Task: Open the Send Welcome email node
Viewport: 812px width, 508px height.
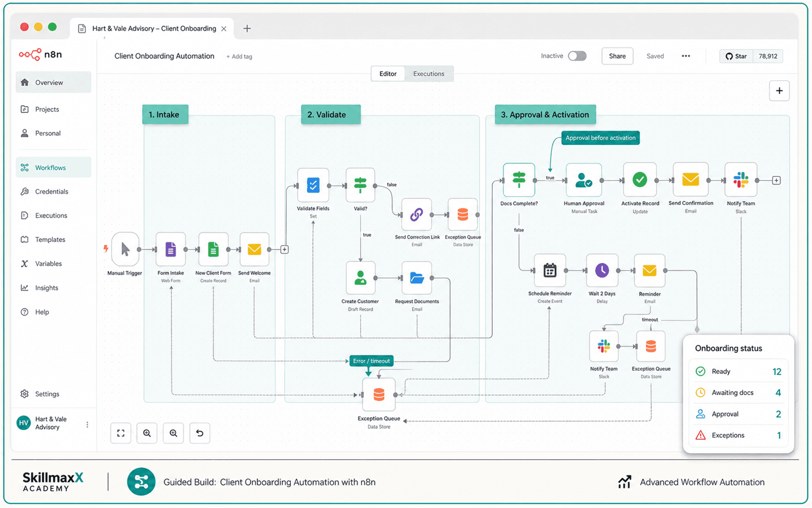Action: point(254,249)
